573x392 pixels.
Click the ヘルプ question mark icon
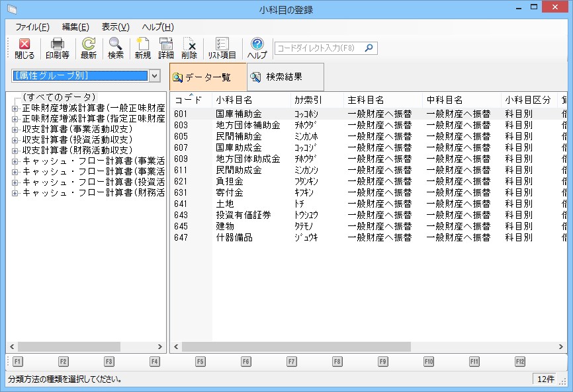click(x=257, y=48)
